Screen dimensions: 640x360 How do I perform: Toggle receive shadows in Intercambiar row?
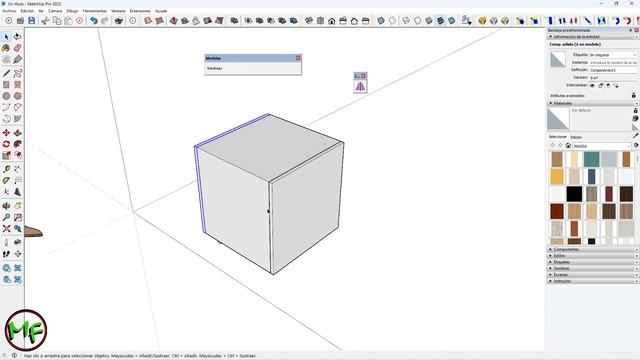point(608,85)
